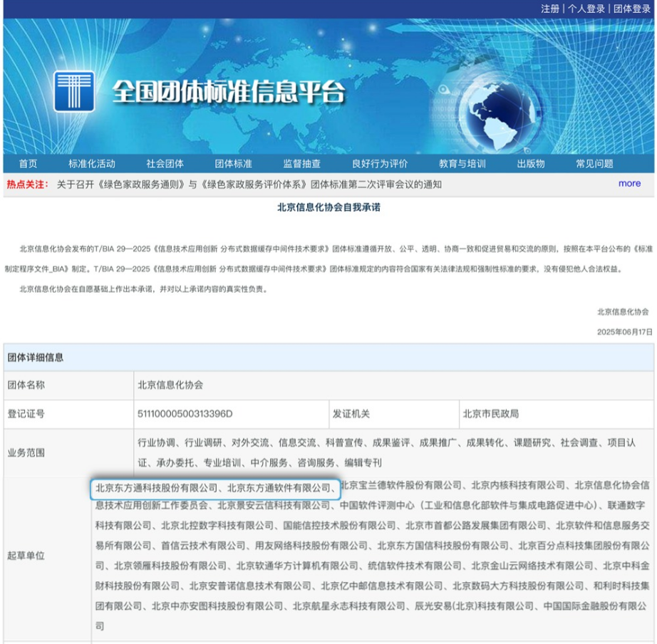Open the 个人登录 personal login link
This screenshot has width=657, height=644.
[x=586, y=9]
